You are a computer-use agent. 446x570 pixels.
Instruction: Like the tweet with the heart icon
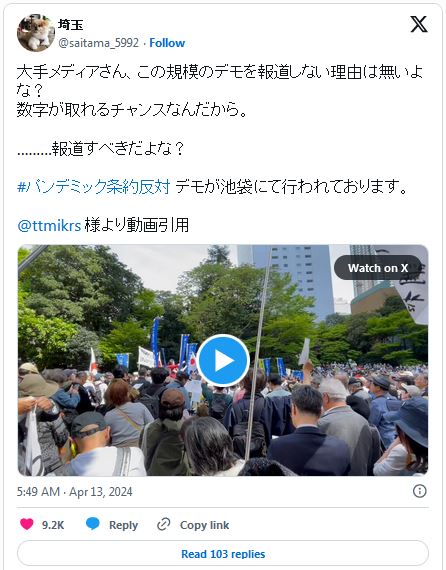coord(27,524)
